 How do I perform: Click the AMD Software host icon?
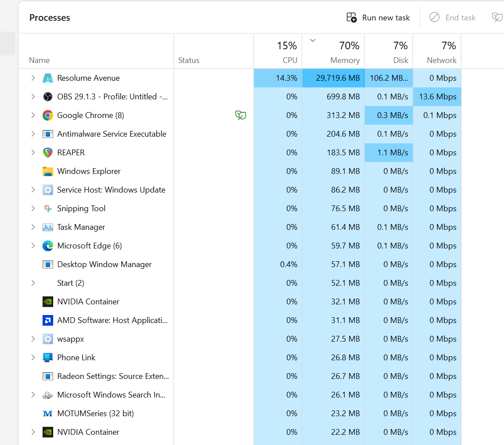point(47,320)
